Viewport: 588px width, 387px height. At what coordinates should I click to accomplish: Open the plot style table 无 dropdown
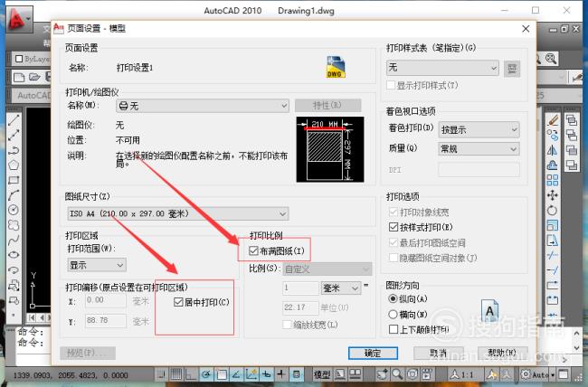(442, 68)
